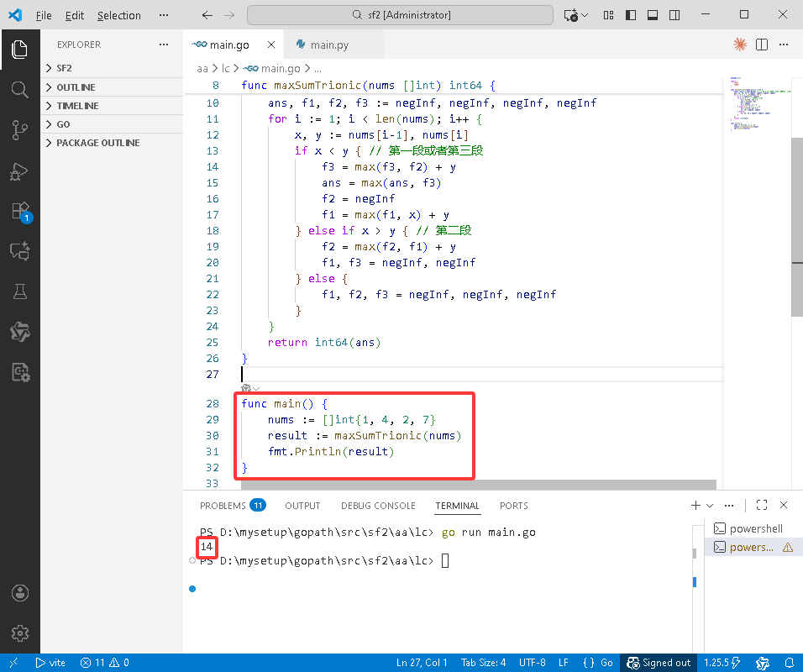This screenshot has height=672, width=803.
Task: Select the TERMINAL panel tab
Action: (x=457, y=506)
